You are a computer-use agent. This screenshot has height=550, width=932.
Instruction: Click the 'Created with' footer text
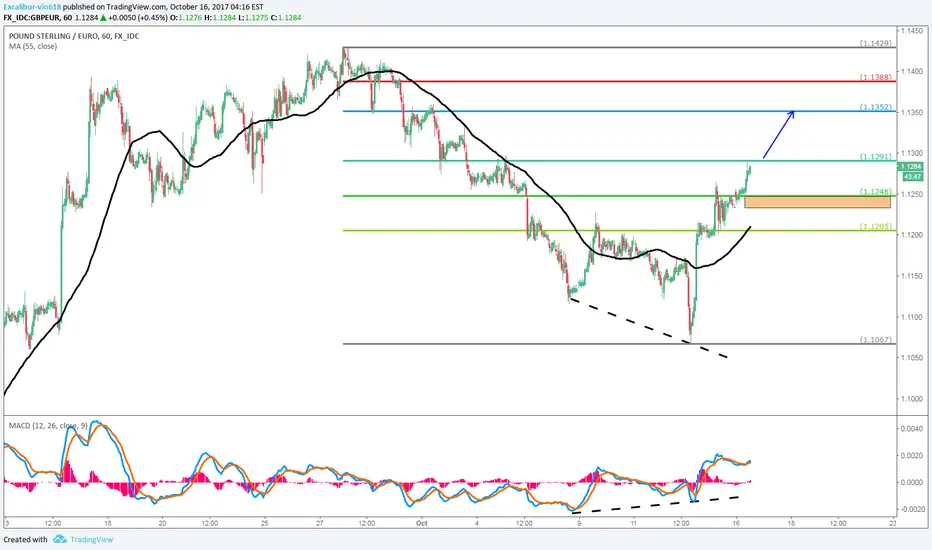26,539
